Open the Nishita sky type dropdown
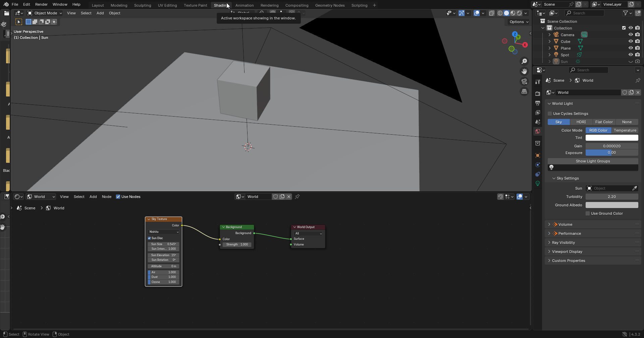The image size is (644, 338). (x=164, y=232)
